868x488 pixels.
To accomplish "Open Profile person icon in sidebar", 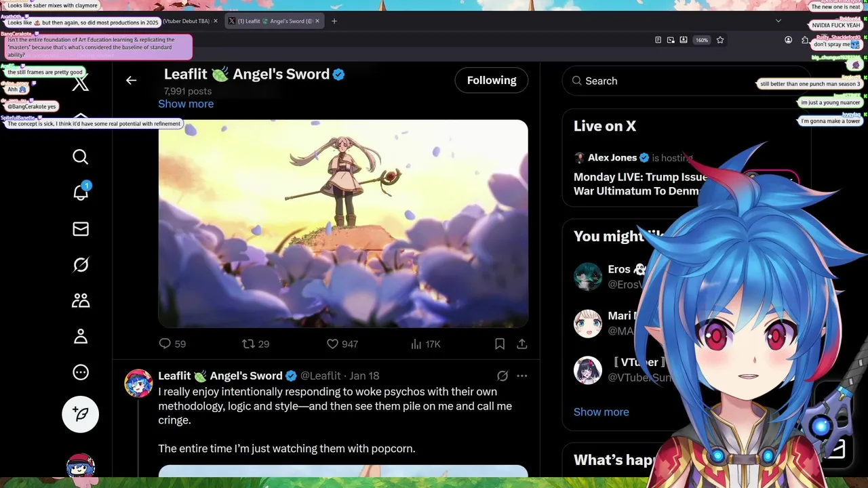I will 80,336.
